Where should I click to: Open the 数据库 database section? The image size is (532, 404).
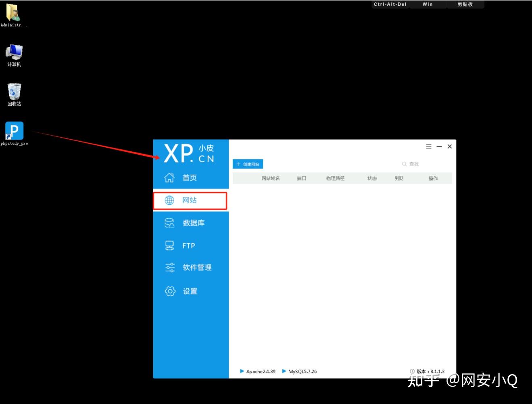point(191,223)
